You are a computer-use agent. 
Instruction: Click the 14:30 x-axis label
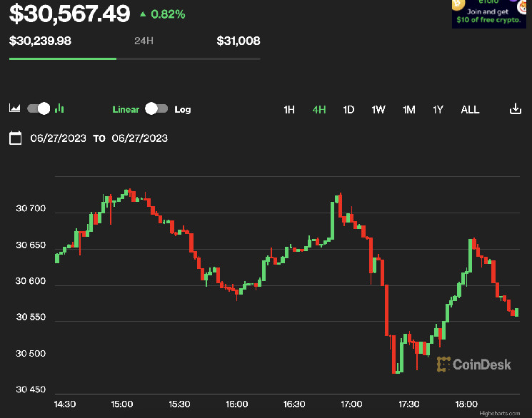pos(65,404)
